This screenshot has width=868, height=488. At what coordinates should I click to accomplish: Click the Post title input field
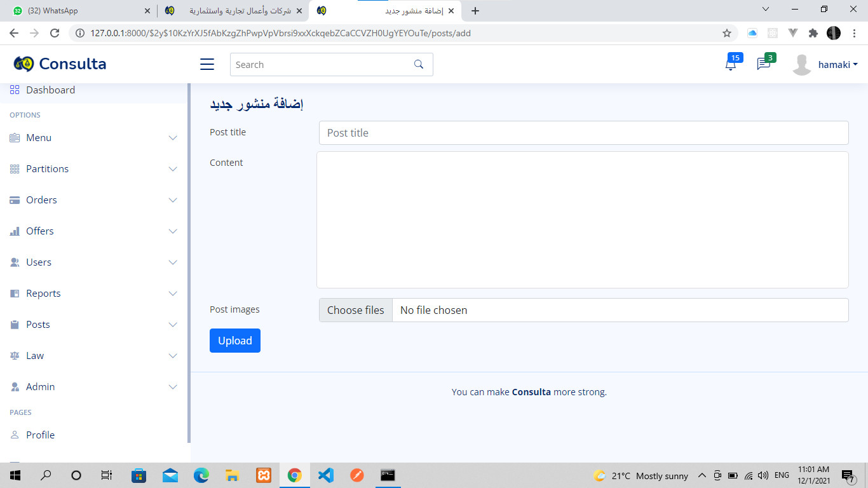583,133
